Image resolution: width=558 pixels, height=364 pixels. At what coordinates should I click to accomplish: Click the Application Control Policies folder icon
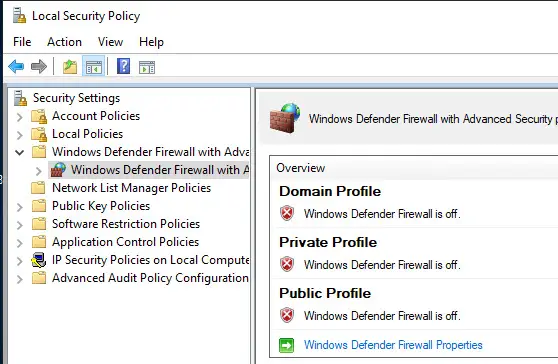click(x=38, y=242)
